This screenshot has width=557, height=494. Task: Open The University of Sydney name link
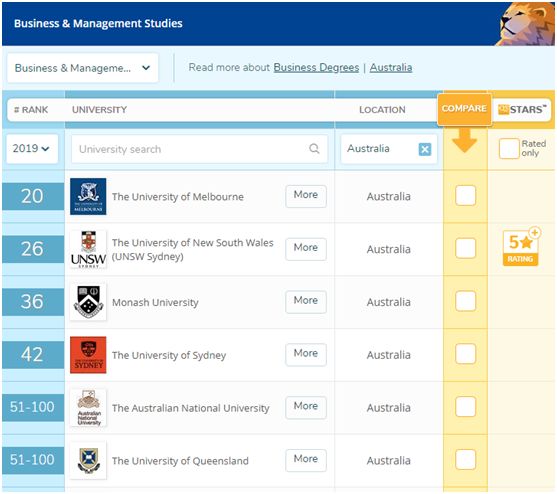point(169,355)
